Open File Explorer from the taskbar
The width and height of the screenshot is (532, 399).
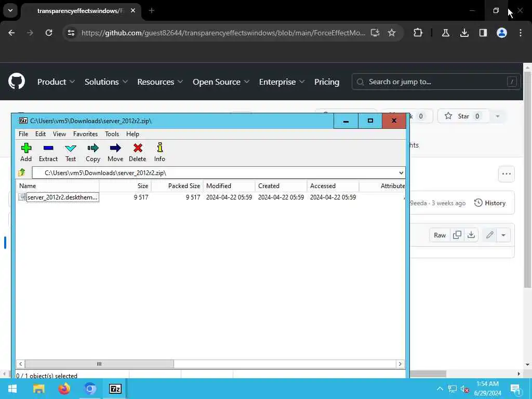pyautogui.click(x=38, y=389)
